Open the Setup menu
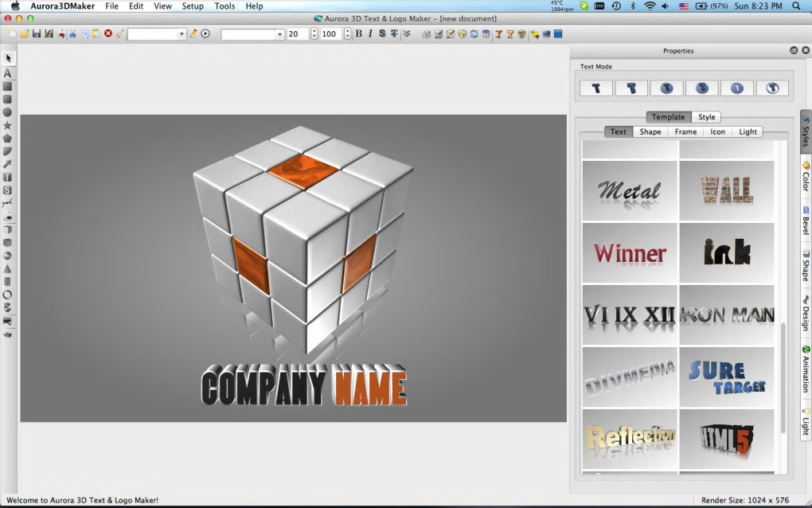Viewport: 812px width, 508px height. (x=193, y=6)
